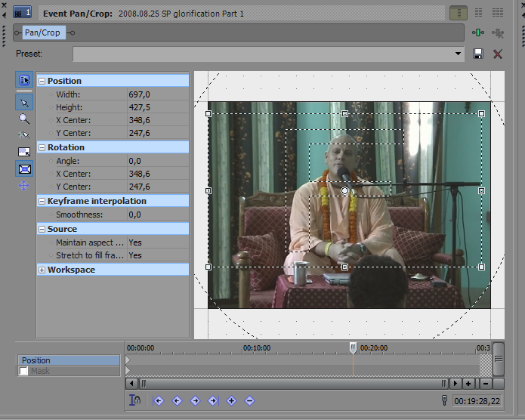Click crop rectangle top-left corner handle
The width and height of the screenshot is (525, 420).
click(x=208, y=113)
